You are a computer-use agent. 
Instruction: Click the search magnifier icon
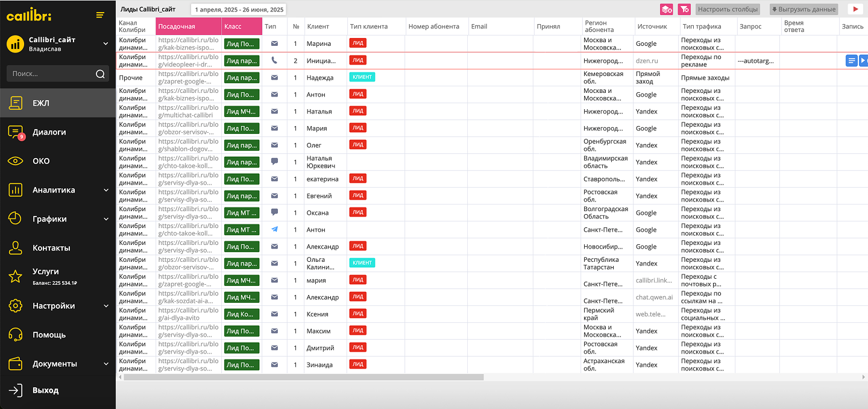click(x=100, y=74)
